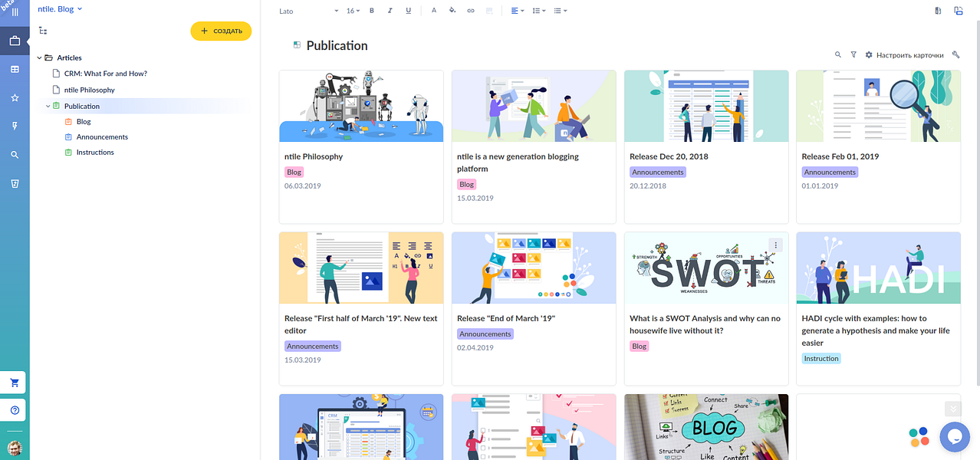Open Release "End of March '19" card
This screenshot has height=460, width=980.
(x=506, y=318)
